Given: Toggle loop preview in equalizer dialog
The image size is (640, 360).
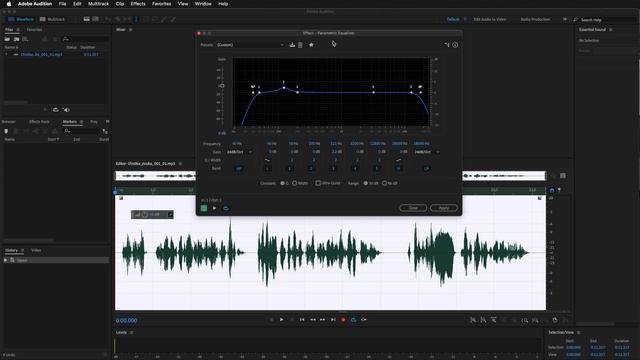Looking at the screenshot, I should (x=226, y=208).
